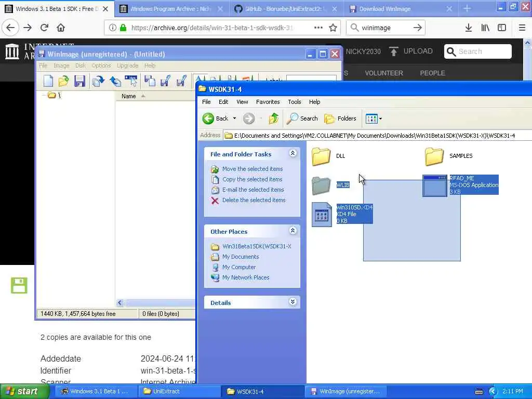
Task: Open Firefox downloads arrow icon
Action: pos(469,28)
